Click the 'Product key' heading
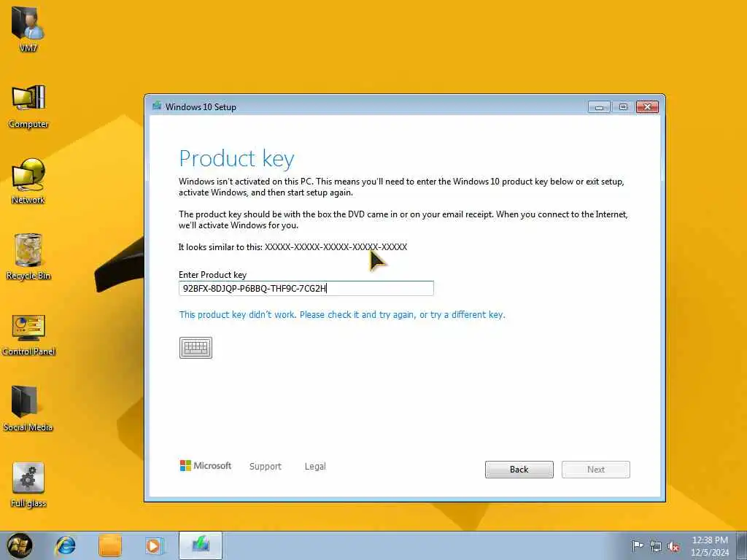 237,158
